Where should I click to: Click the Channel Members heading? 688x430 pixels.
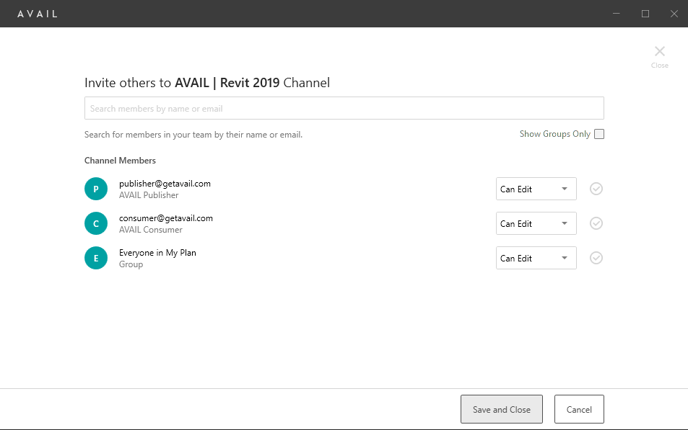(120, 161)
